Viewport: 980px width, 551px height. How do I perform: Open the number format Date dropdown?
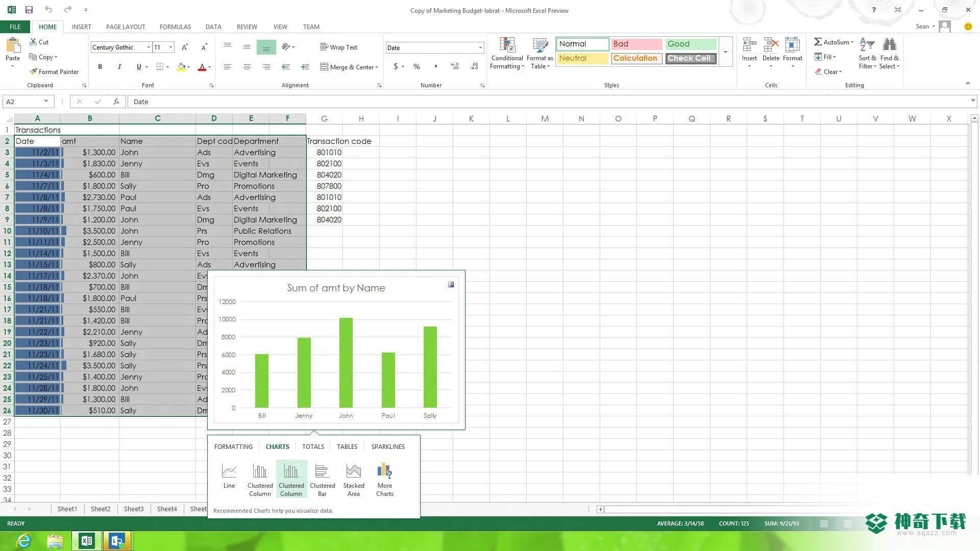[480, 47]
